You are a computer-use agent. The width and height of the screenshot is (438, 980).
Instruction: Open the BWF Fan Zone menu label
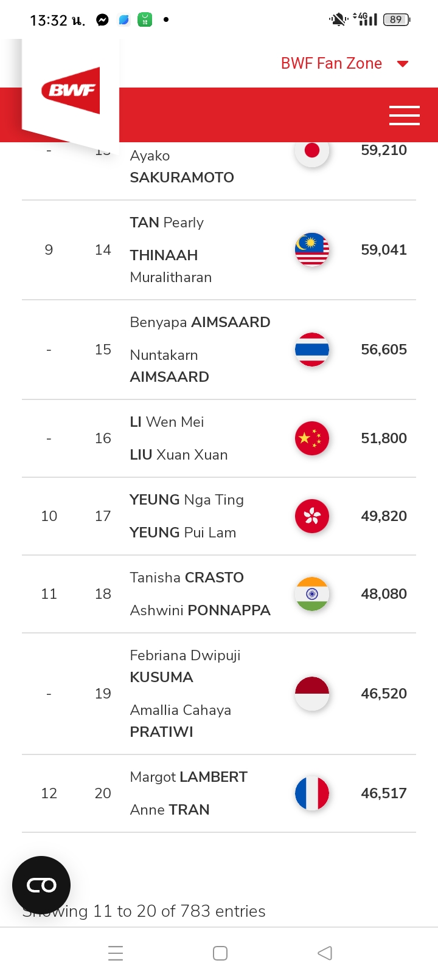331,63
